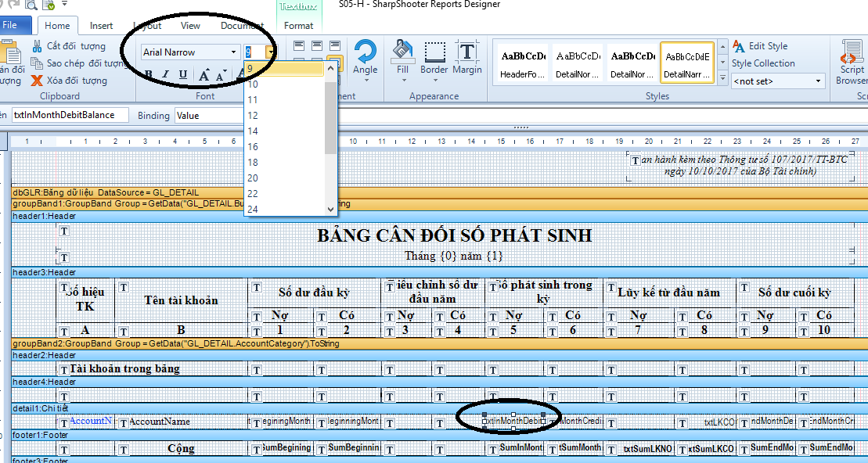Image resolution: width=868 pixels, height=463 pixels.
Task: Select top-right text alignment
Action: [x=334, y=45]
